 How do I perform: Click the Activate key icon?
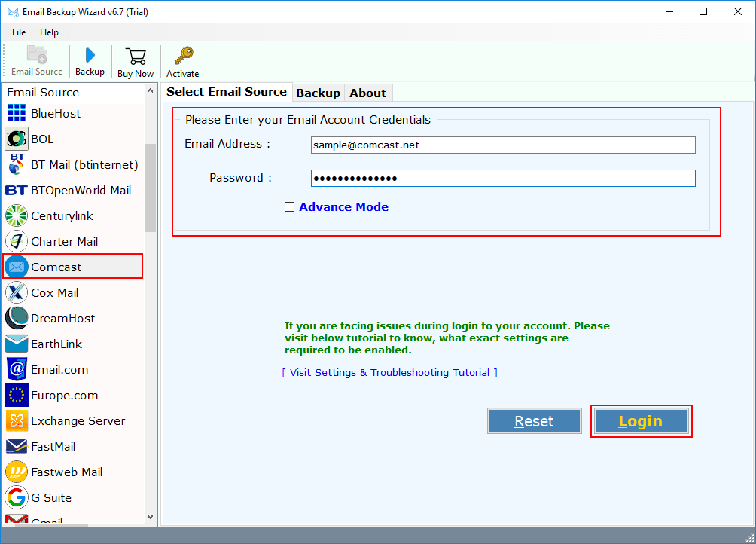tap(184, 56)
